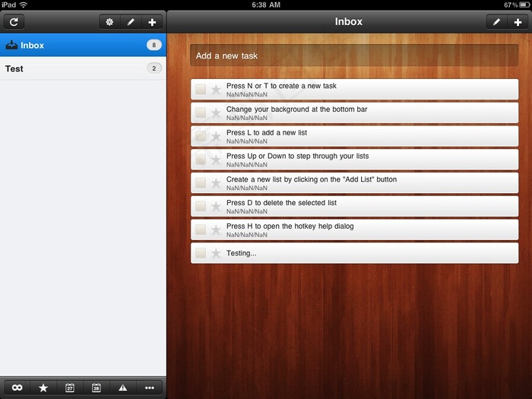Check off 'Press N or T to create a new task'
This screenshot has width=532, height=399.
(x=201, y=90)
